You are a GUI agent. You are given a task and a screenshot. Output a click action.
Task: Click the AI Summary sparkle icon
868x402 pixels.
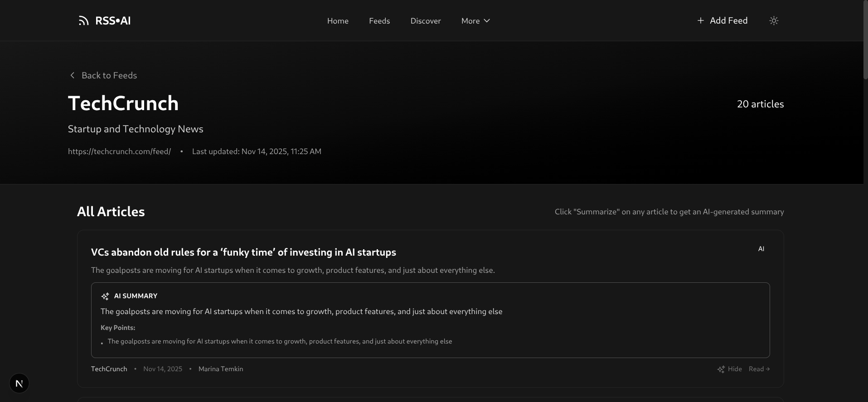(105, 296)
